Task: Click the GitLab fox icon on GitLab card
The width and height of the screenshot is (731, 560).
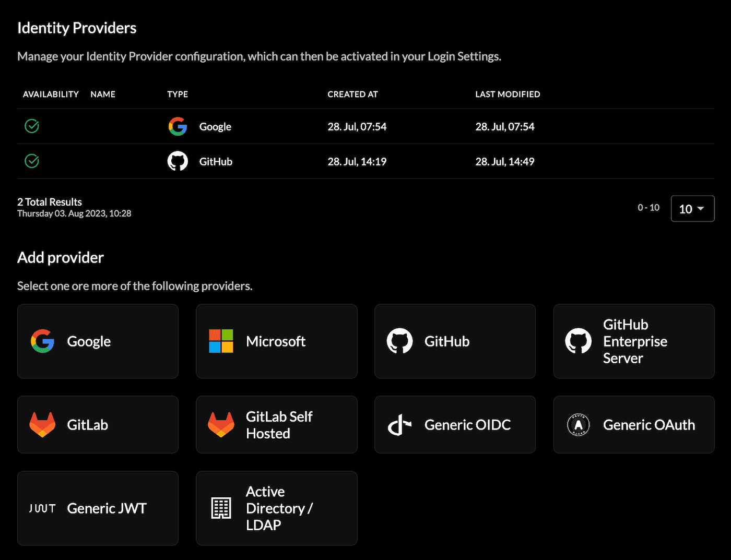Action: coord(42,425)
